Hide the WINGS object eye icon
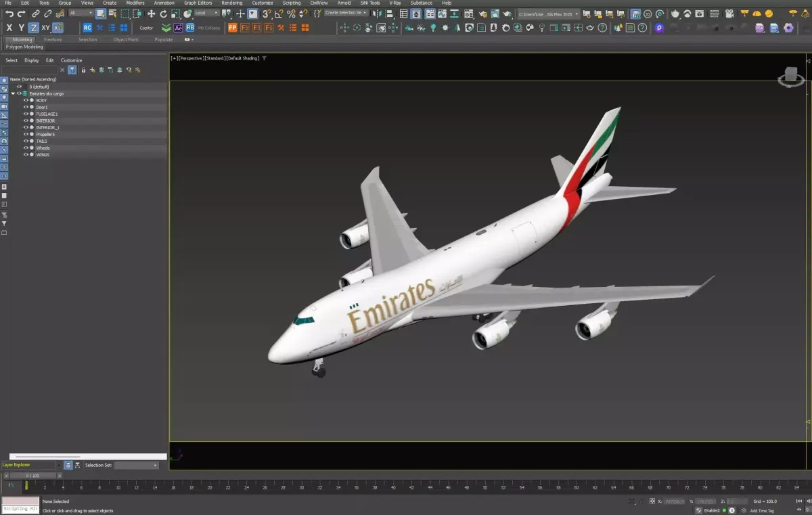The image size is (812, 515). (26, 154)
